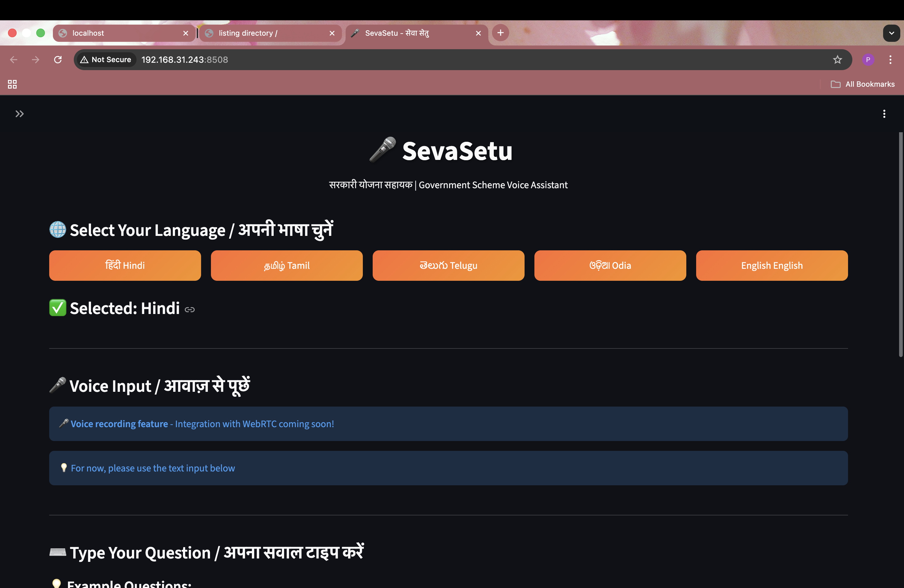
Task: Click the Not Secure warning badge
Action: click(106, 60)
